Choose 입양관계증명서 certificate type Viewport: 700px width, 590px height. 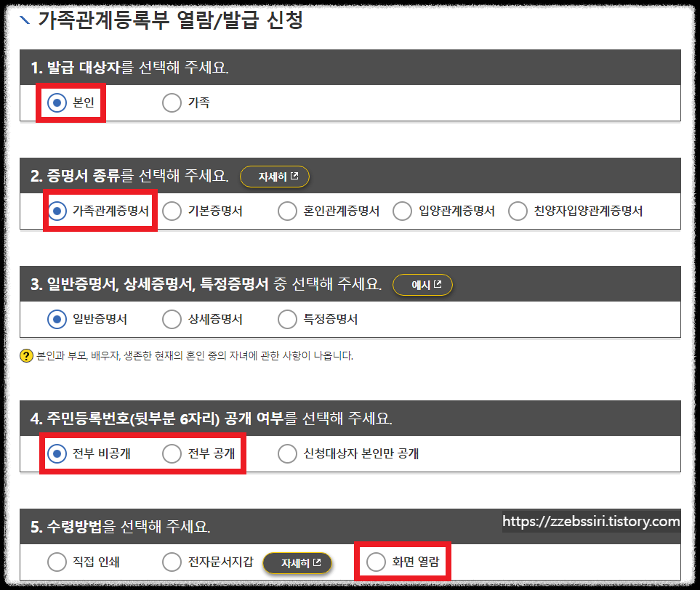tap(402, 211)
